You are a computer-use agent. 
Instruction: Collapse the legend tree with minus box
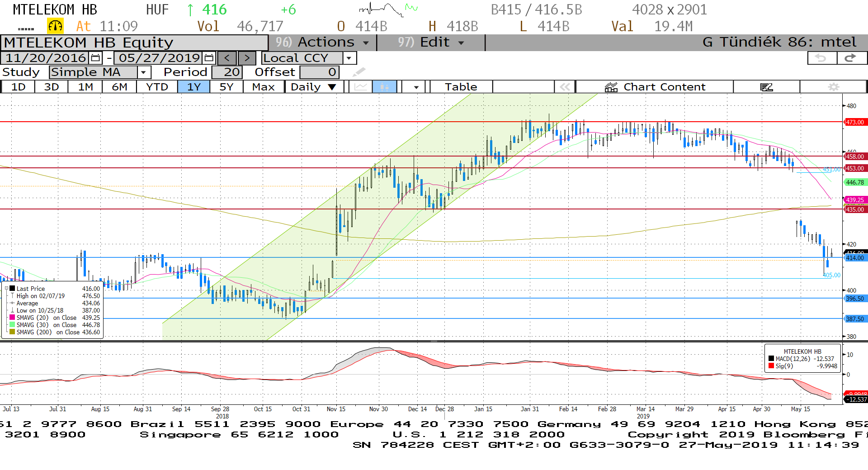[6, 289]
